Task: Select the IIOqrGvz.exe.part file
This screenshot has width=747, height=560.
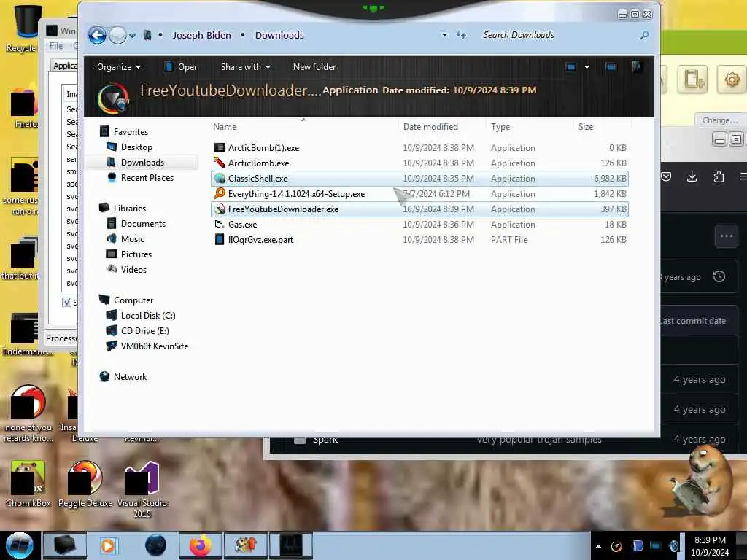Action: pos(419,239)
